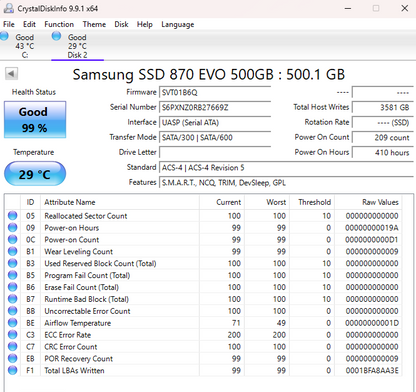416x392 pixels.
Task: Click the drive title Samsung SSD 870 EVO
Action: (x=209, y=74)
